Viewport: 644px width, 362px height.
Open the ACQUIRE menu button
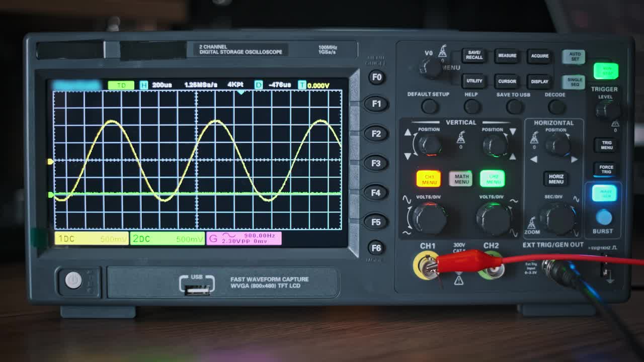pos(540,56)
